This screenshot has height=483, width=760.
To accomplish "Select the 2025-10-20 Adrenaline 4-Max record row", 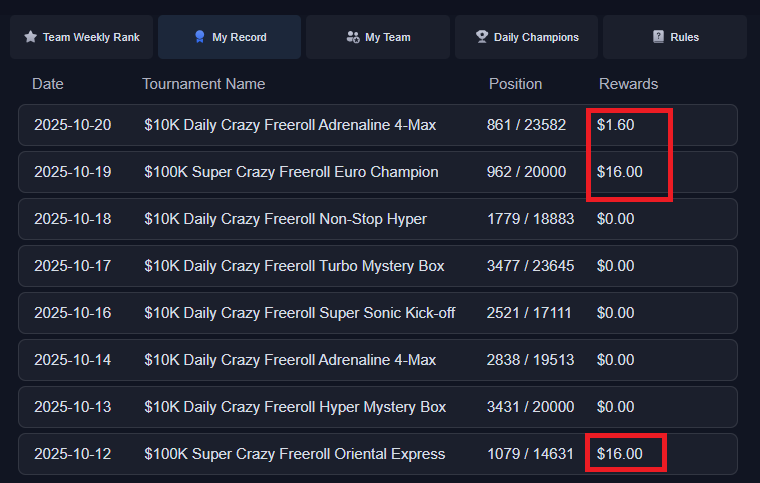I will 377,125.
